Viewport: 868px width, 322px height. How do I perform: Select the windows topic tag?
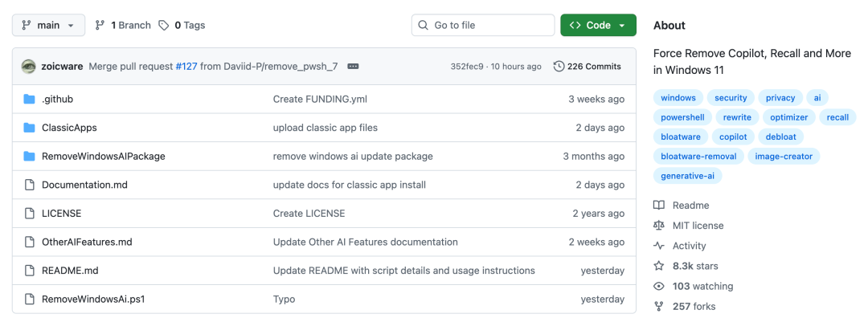[678, 98]
